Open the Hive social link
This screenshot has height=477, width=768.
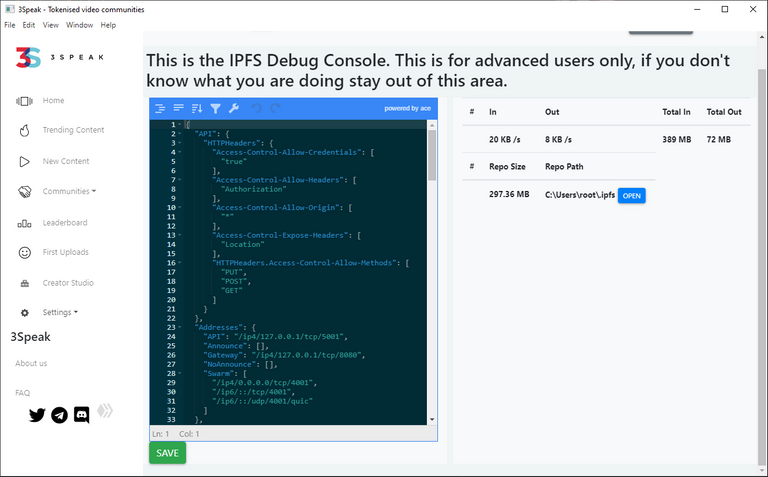point(105,410)
